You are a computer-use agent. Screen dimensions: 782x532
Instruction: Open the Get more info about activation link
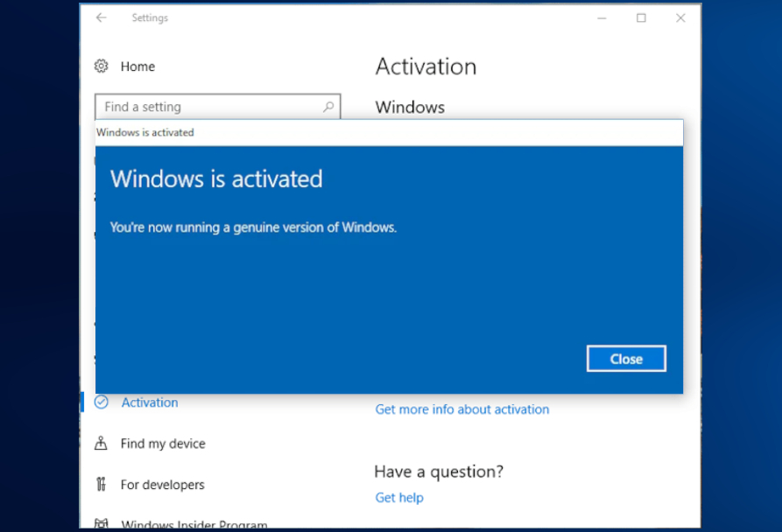pos(461,409)
